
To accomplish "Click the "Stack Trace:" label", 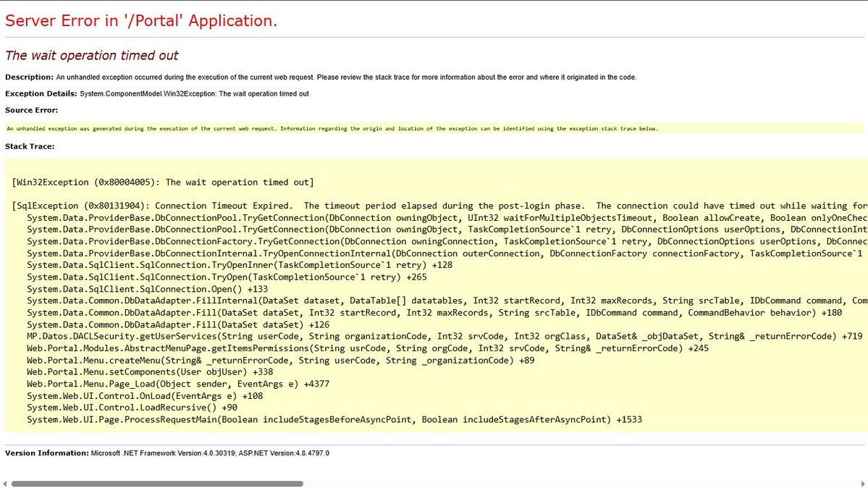I will click(30, 146).
